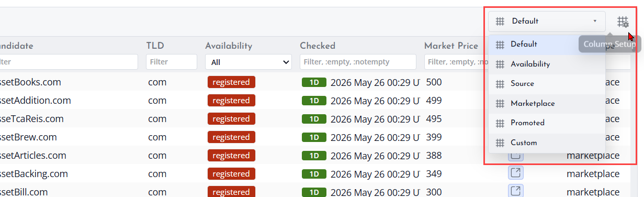Click the market price value 388

coord(434,156)
